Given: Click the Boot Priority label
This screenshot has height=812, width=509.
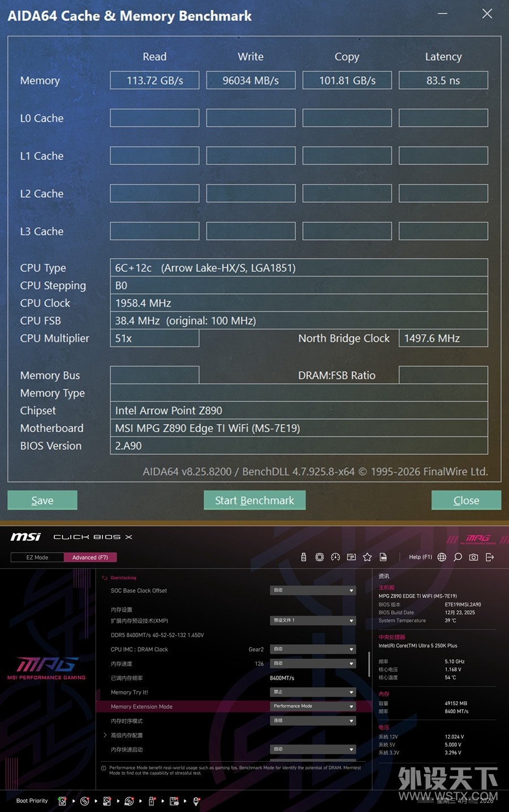Looking at the screenshot, I should click(x=32, y=801).
